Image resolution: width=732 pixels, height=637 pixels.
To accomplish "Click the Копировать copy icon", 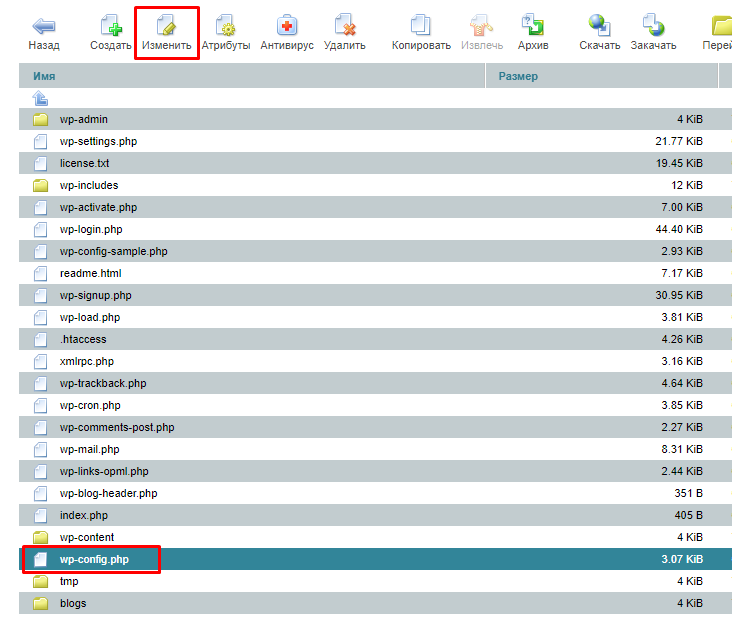I will click(x=421, y=25).
